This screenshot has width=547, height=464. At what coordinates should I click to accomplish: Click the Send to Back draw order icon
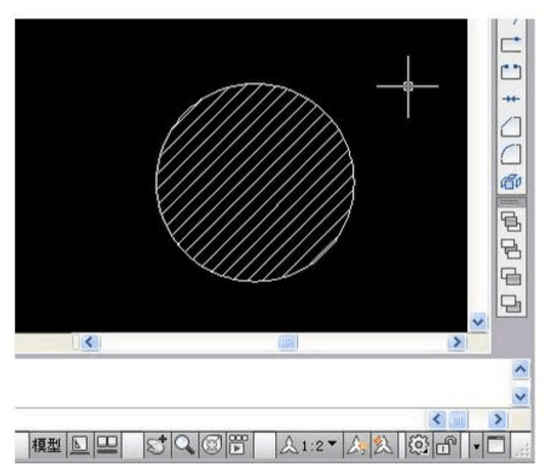pyautogui.click(x=511, y=249)
